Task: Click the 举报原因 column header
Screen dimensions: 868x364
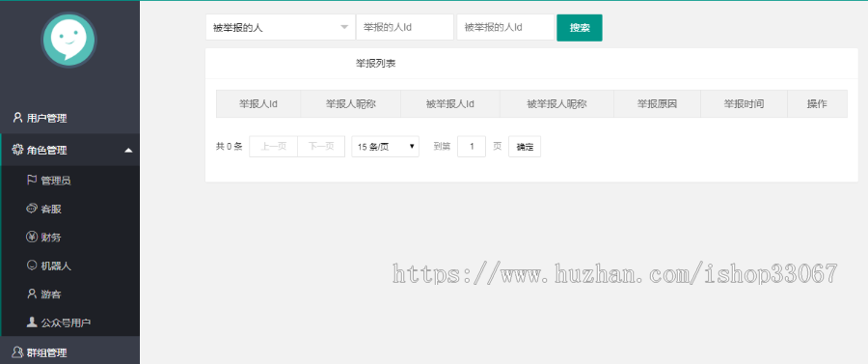Action: coord(657,103)
